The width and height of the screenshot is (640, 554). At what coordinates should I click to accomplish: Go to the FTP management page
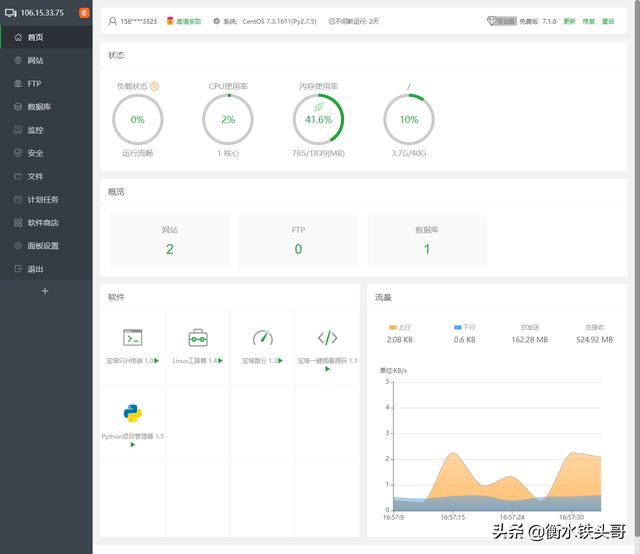point(46,84)
